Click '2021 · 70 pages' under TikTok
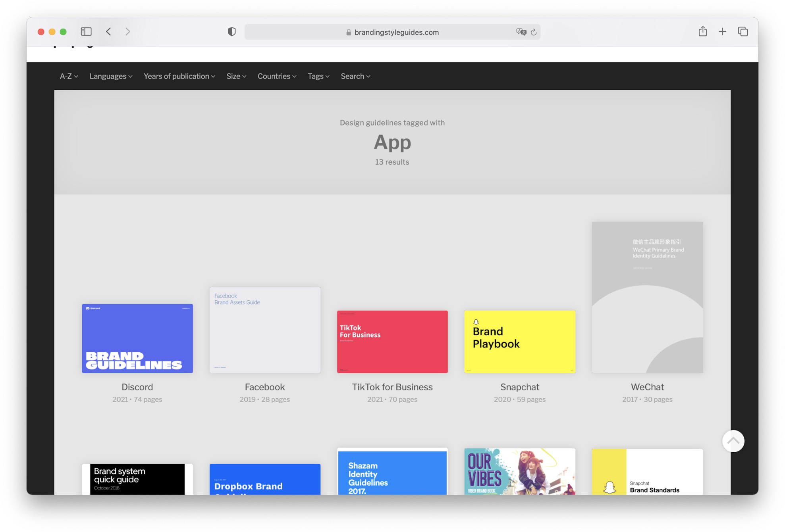The height and width of the screenshot is (532, 785). click(392, 399)
